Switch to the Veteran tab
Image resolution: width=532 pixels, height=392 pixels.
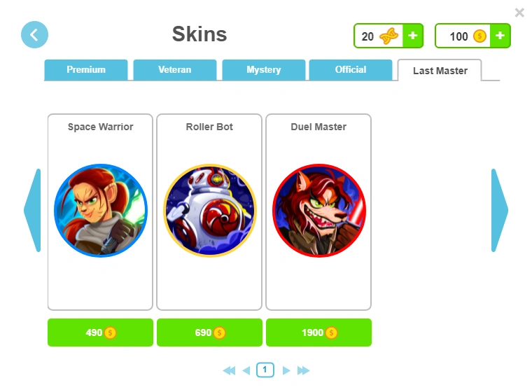click(175, 70)
